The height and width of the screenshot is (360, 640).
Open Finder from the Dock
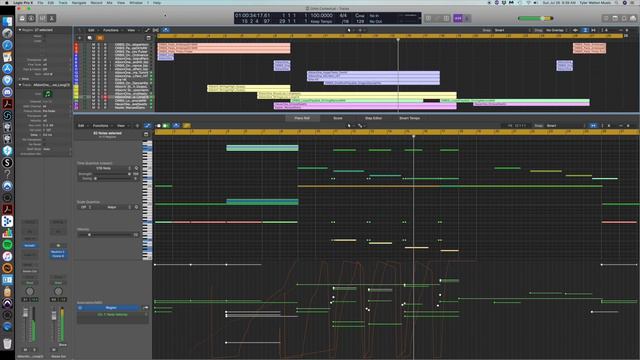point(7,22)
